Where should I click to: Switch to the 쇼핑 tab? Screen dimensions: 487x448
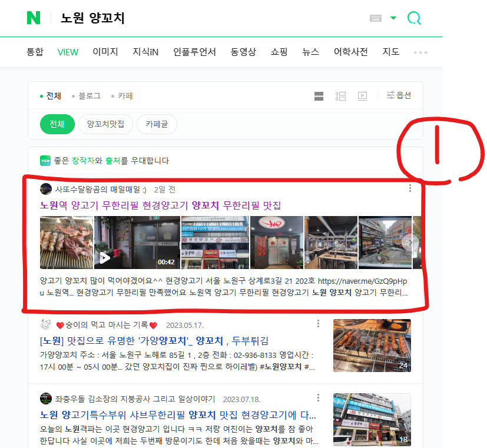coord(279,52)
